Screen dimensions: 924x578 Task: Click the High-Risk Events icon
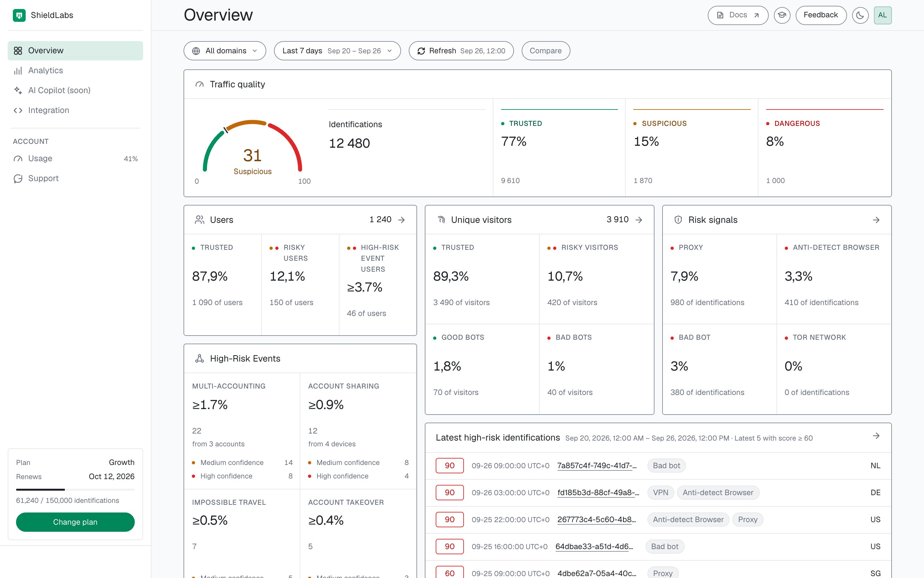coord(199,358)
